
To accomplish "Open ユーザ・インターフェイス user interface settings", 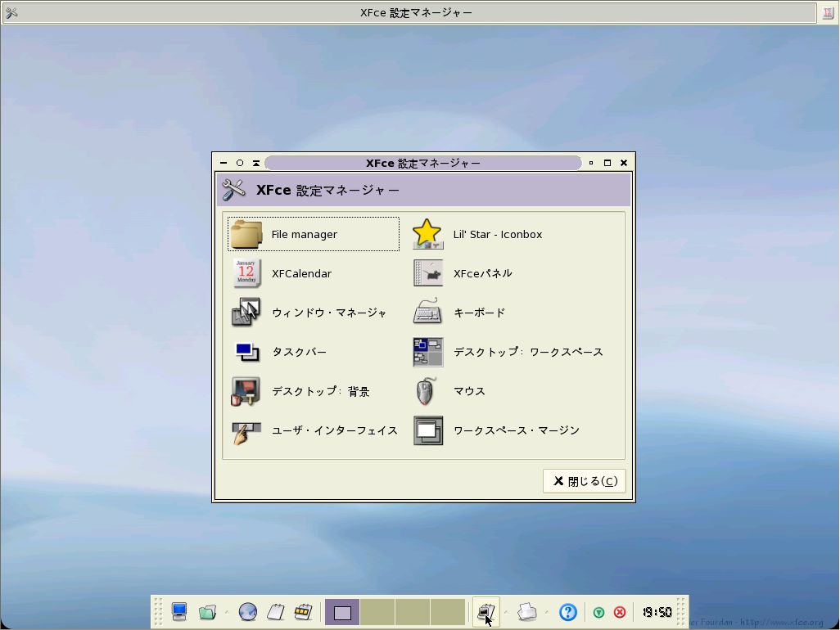I will (315, 430).
